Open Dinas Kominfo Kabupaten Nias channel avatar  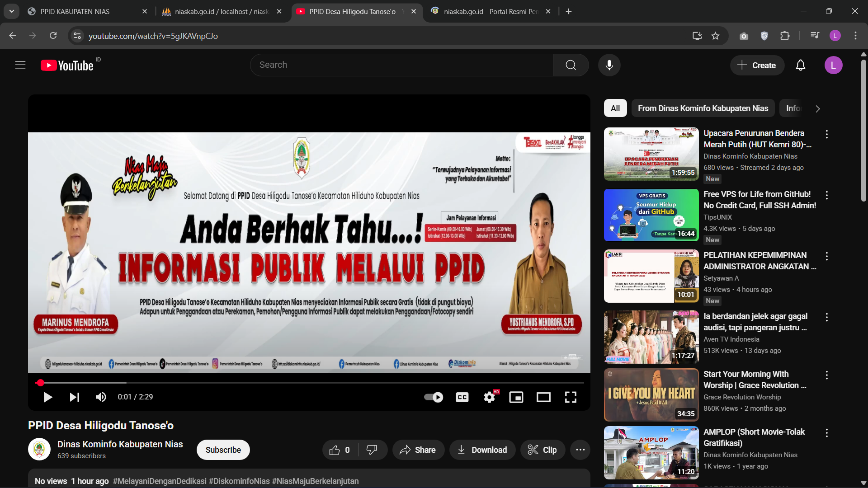click(39, 450)
